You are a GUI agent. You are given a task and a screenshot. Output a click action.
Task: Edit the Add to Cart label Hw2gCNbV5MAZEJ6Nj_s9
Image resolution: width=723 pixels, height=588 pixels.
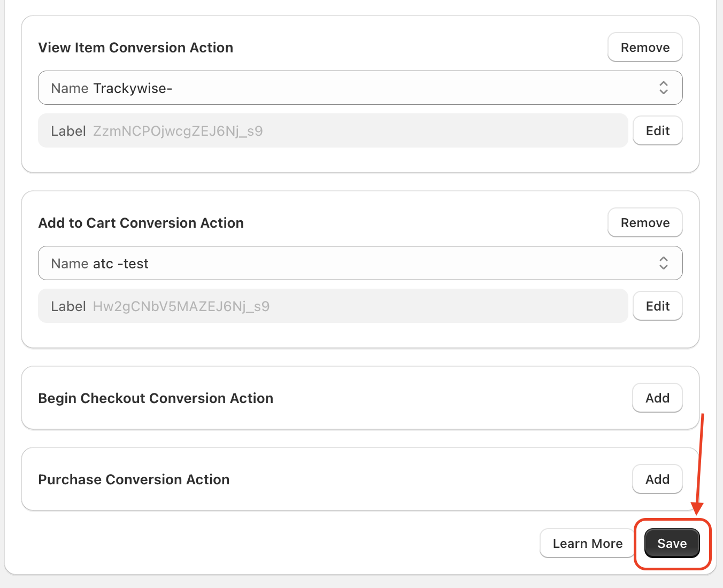[657, 306]
